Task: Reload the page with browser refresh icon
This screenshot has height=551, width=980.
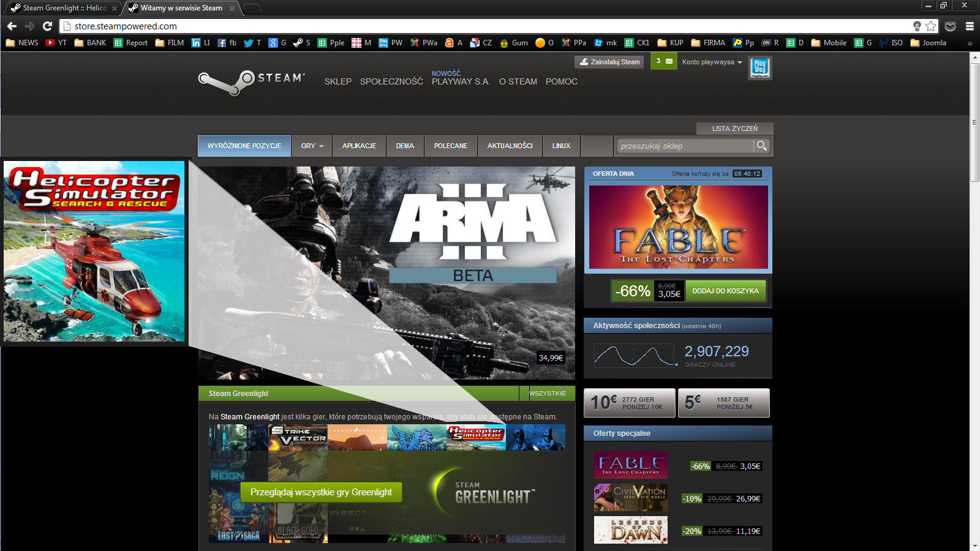Action: click(x=47, y=26)
